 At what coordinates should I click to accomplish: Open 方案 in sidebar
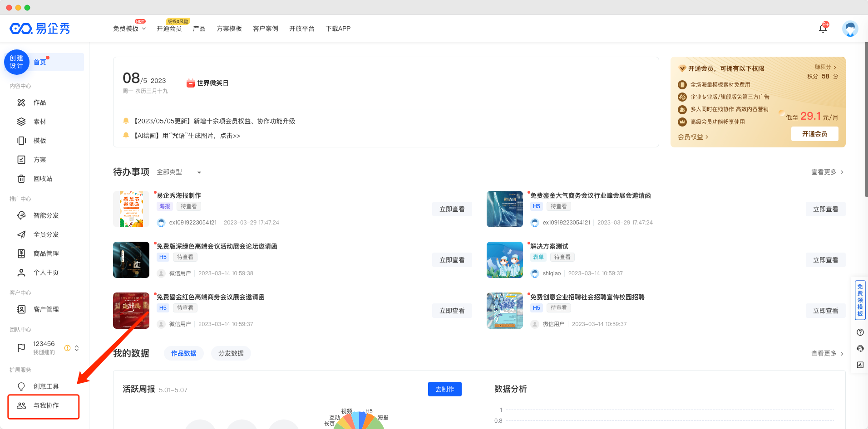point(40,160)
